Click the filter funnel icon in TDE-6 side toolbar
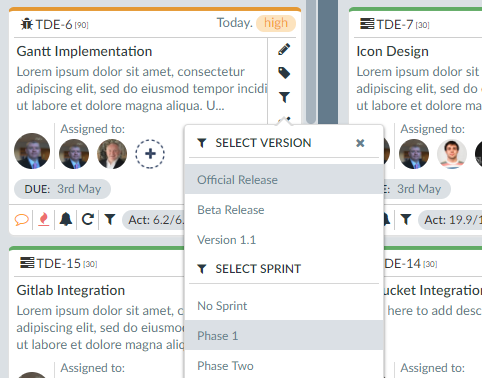The width and height of the screenshot is (482, 378). pos(284,97)
